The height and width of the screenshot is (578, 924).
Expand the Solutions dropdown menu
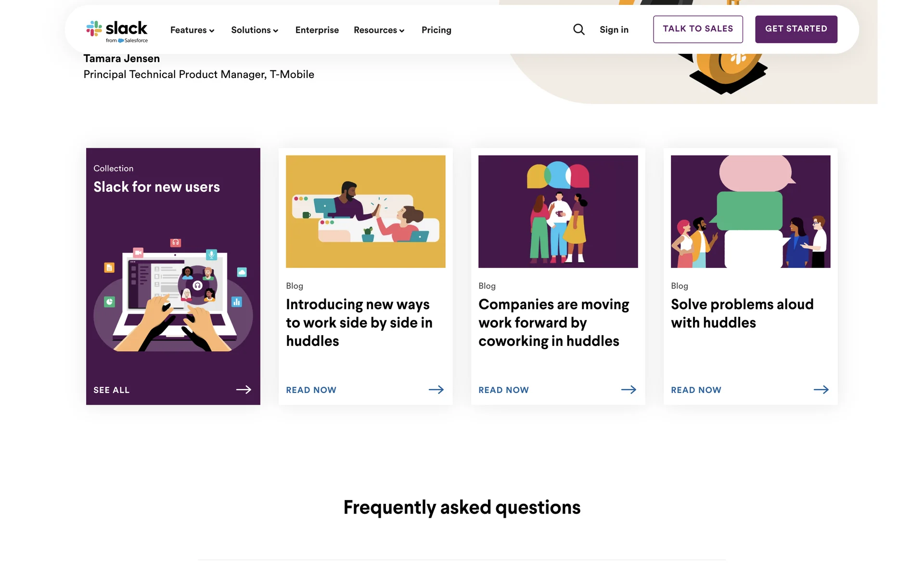[x=255, y=30]
